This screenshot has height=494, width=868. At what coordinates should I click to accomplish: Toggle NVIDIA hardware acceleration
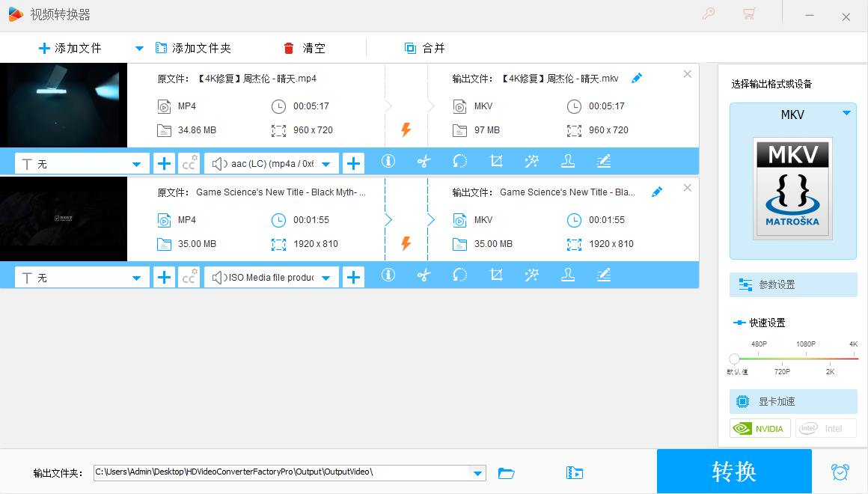pos(760,429)
